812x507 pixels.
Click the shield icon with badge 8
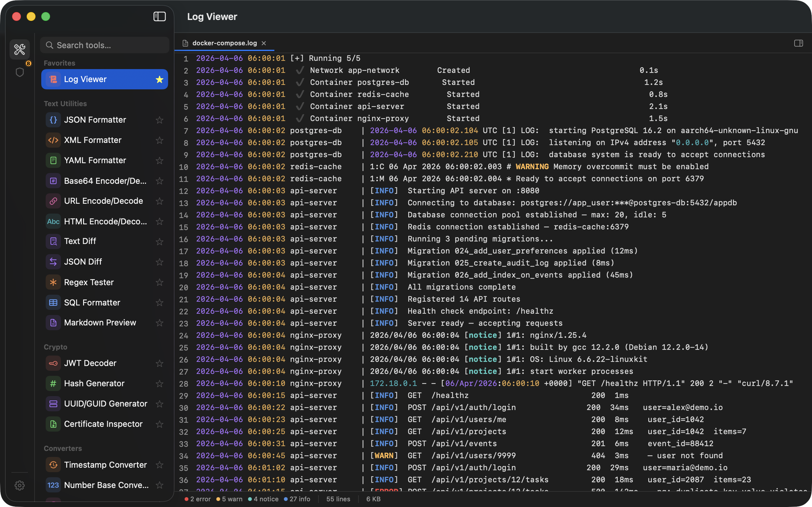tap(19, 72)
